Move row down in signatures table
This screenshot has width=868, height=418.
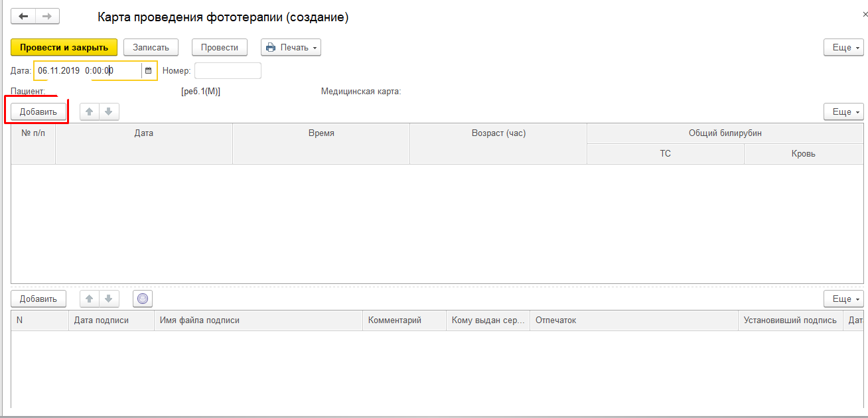coord(109,299)
